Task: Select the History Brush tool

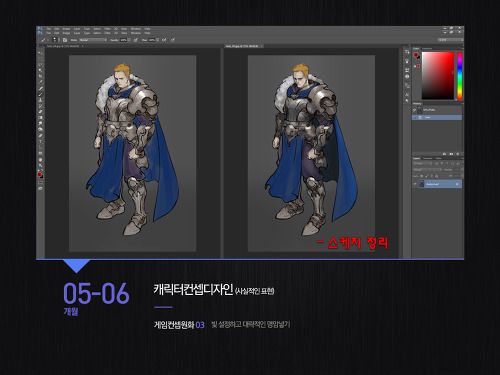Action: pos(41,105)
